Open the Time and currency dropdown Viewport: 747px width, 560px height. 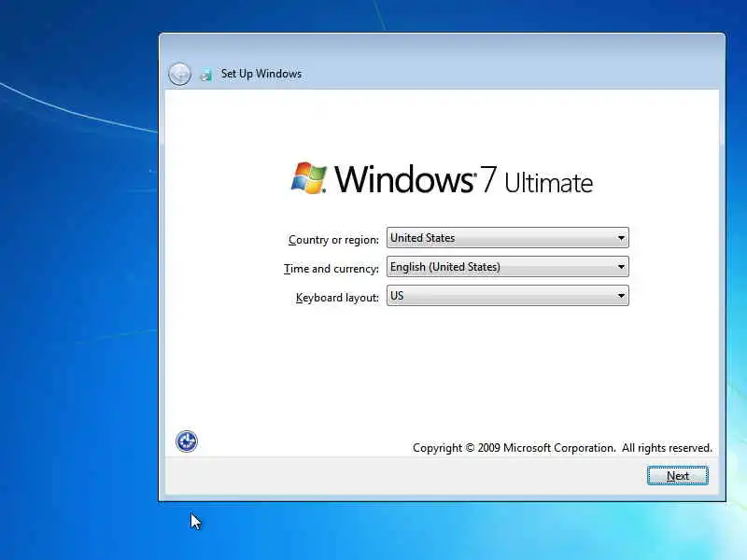point(507,267)
